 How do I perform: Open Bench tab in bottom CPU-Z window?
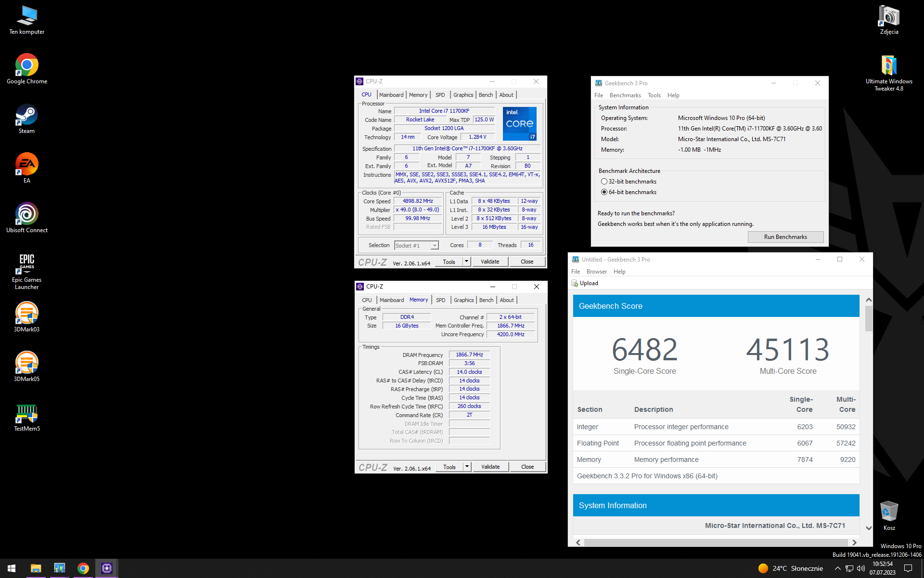(x=487, y=300)
